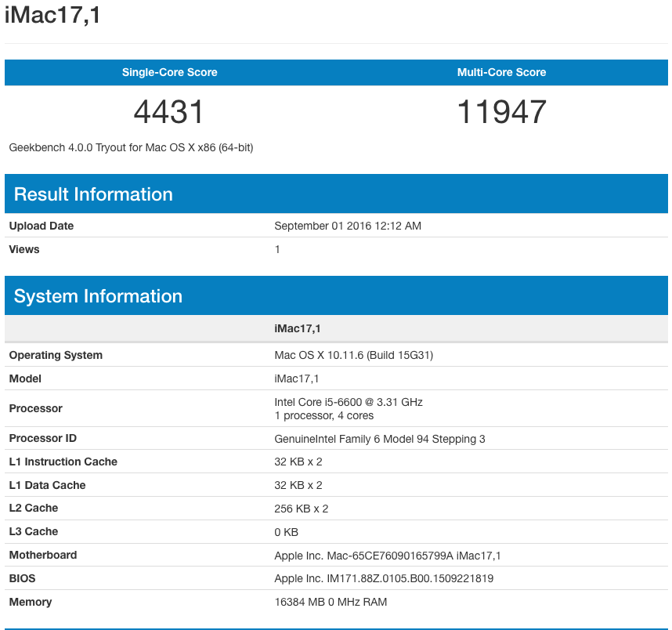Click the Processor ID label
The height and width of the screenshot is (630, 672).
pos(43,438)
